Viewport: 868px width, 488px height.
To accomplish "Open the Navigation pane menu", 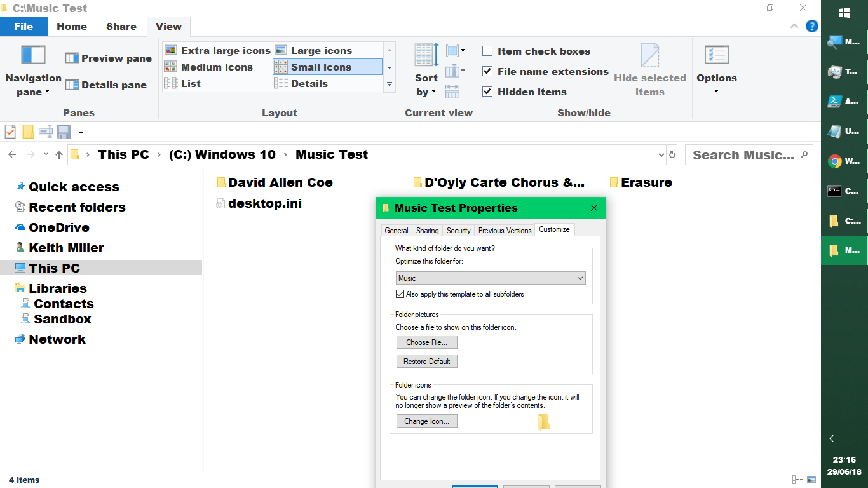I will [x=33, y=71].
